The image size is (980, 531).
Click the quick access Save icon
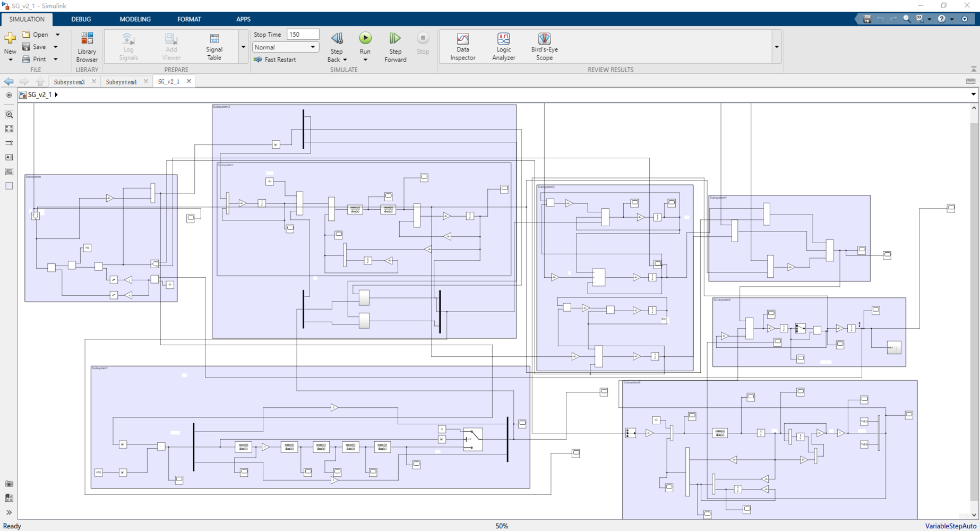pos(867,19)
